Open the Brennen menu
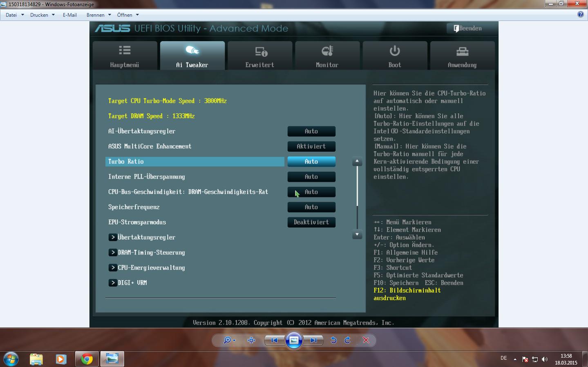 click(98, 15)
